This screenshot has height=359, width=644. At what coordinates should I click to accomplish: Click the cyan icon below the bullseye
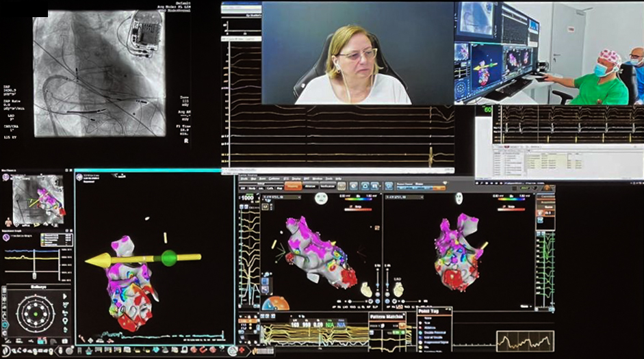[42, 341]
